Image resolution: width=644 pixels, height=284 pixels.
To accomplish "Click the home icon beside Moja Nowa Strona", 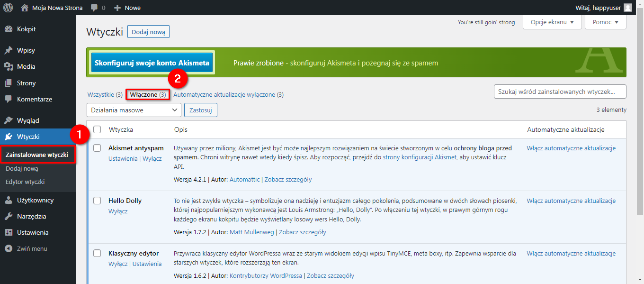I will click(x=25, y=8).
